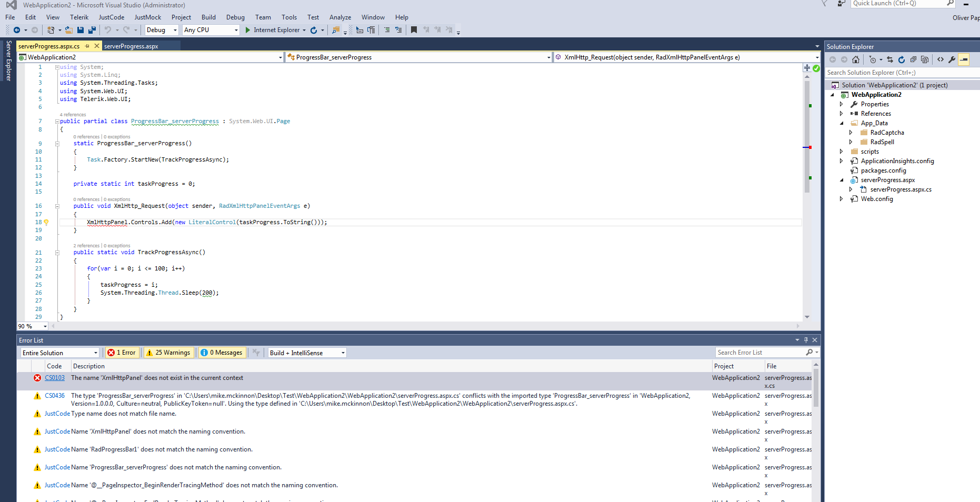This screenshot has width=980, height=502.
Task: Expand the RadCaptcha folder
Action: [851, 133]
